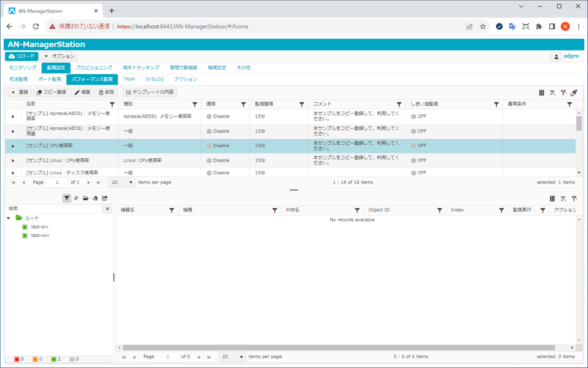This screenshot has height=368, width=588.
Task: Open filter for 監視実行 column
Action: click(543, 210)
